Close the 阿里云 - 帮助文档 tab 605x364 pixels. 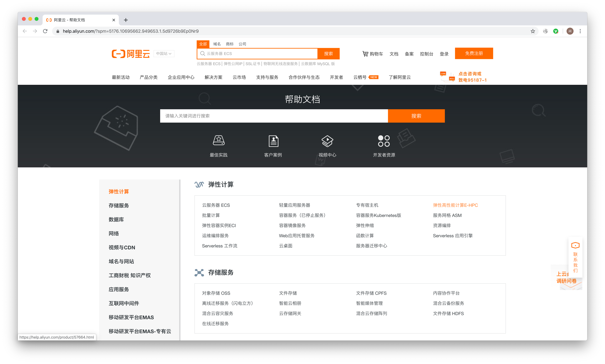(x=114, y=20)
